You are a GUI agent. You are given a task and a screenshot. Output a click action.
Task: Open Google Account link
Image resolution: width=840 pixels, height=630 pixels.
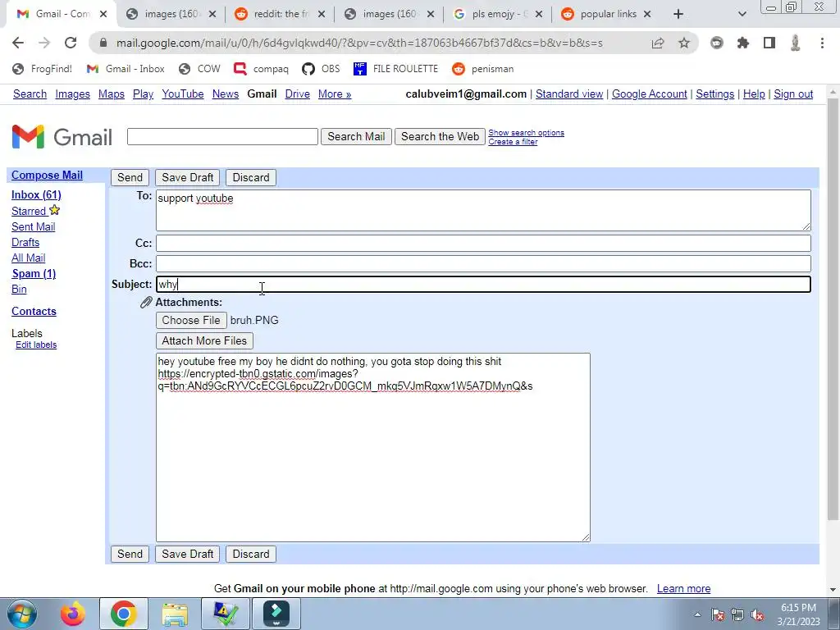click(650, 94)
